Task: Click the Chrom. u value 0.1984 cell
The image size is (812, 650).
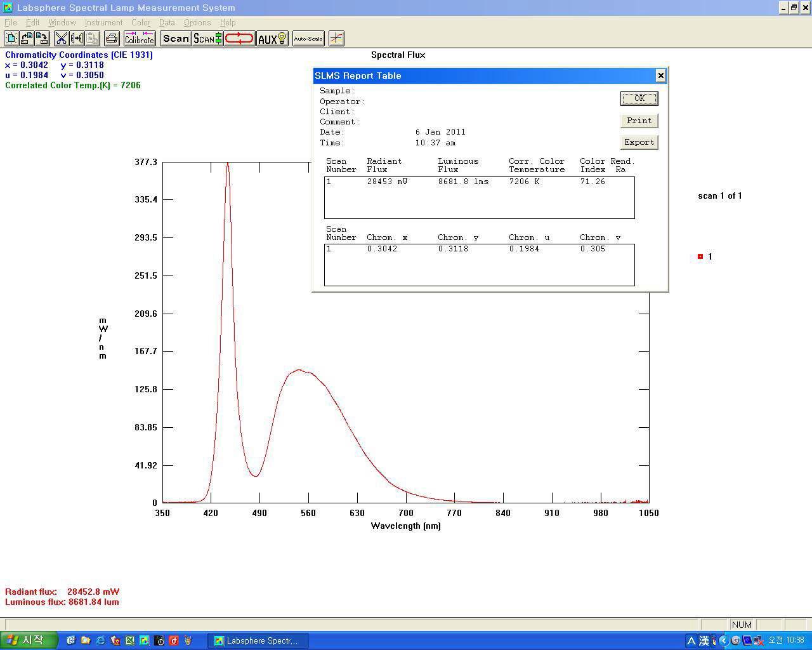Action: (524, 249)
